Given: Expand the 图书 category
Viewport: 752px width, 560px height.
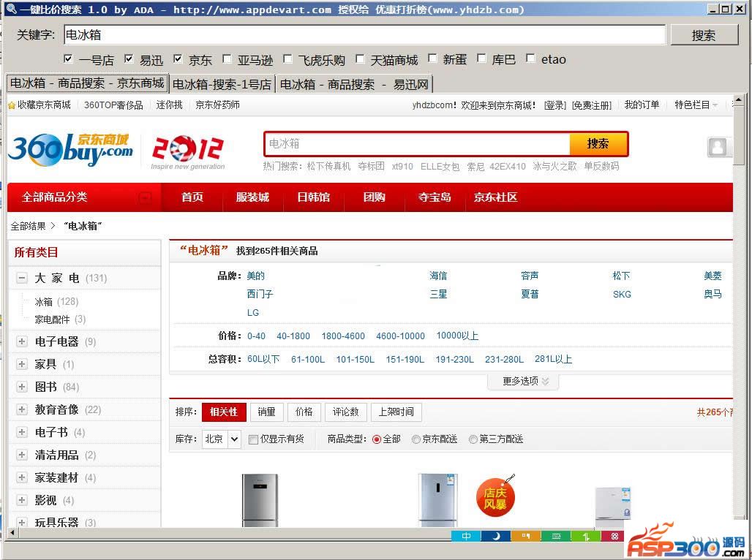Looking at the screenshot, I should (x=22, y=387).
